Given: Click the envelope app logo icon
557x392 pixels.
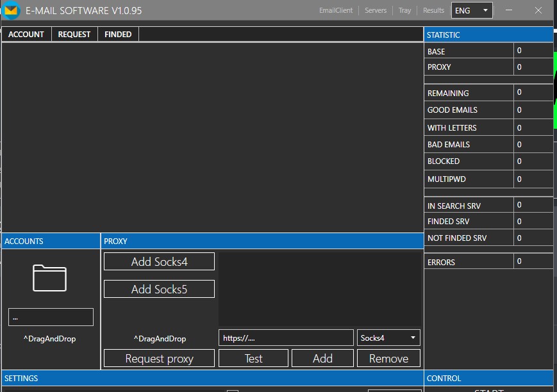Looking at the screenshot, I should pos(11,11).
